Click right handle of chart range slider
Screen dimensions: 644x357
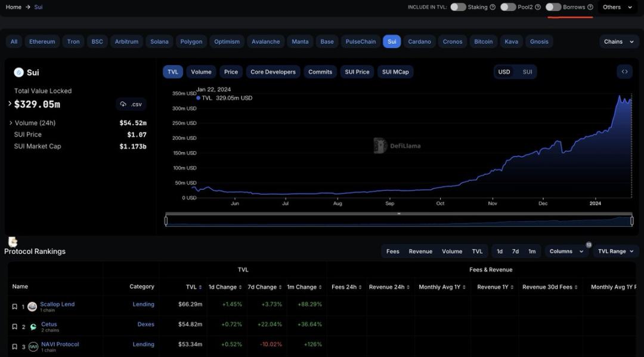coord(631,221)
